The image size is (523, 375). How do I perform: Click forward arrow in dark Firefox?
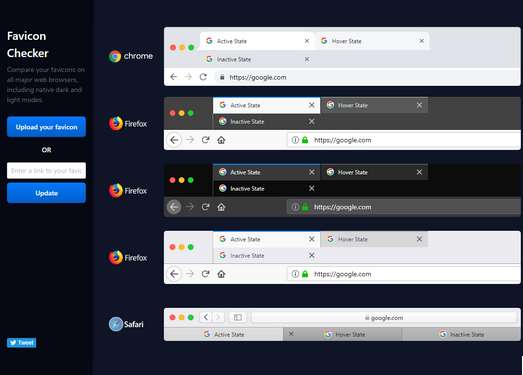190,207
